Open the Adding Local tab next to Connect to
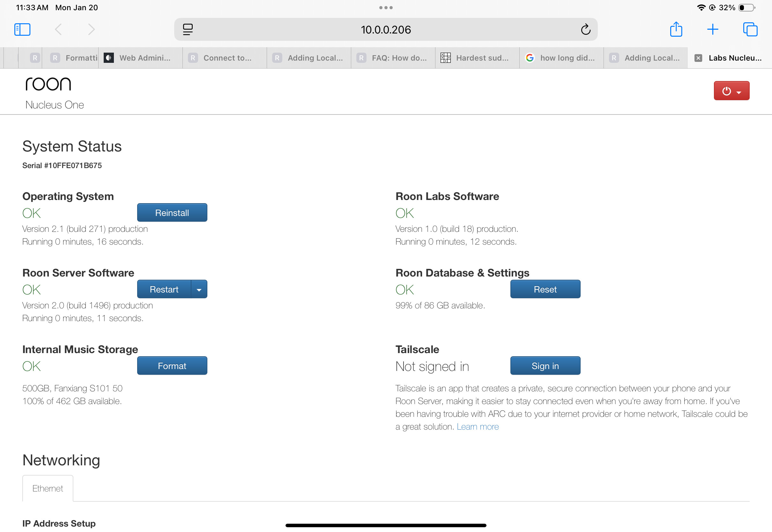The height and width of the screenshot is (532, 772). pos(309,58)
